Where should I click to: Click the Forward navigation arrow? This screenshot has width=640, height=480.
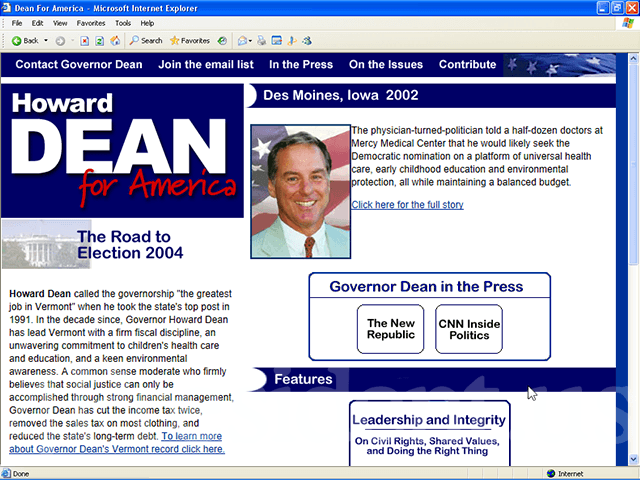click(60, 41)
